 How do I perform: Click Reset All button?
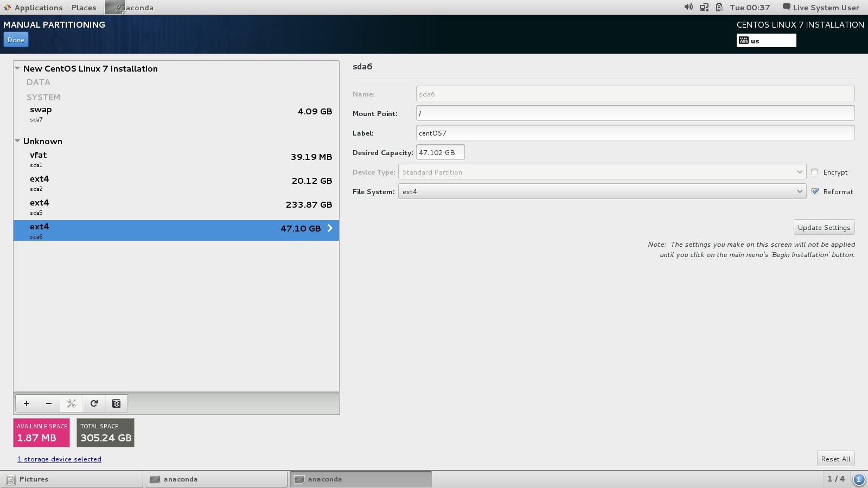[x=836, y=459]
